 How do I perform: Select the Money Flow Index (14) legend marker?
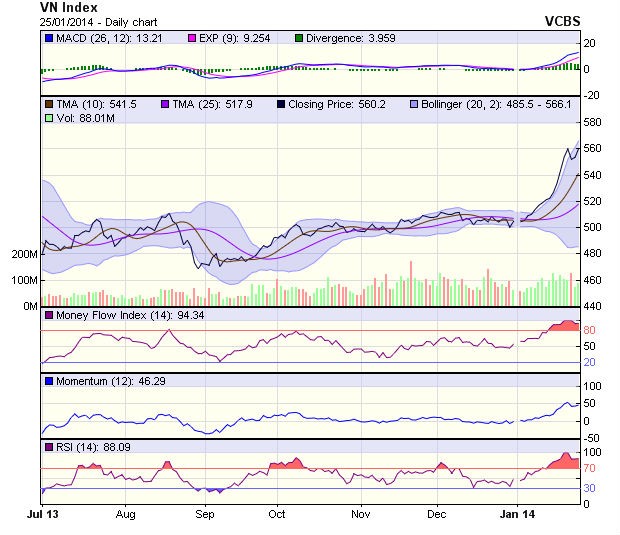[48, 316]
